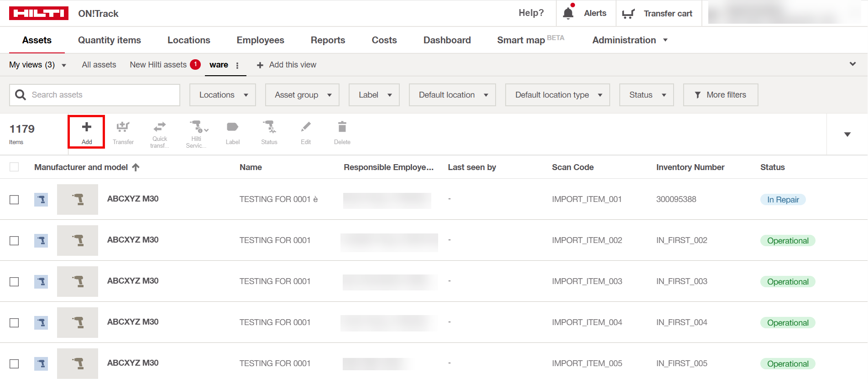Click the tool type icon for IMPORT_ITEM_002
This screenshot has width=868, height=383.
click(41, 240)
